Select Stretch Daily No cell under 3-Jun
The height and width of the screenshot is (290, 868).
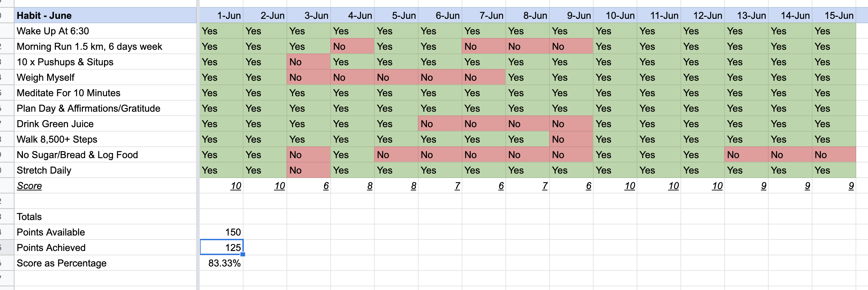[308, 171]
